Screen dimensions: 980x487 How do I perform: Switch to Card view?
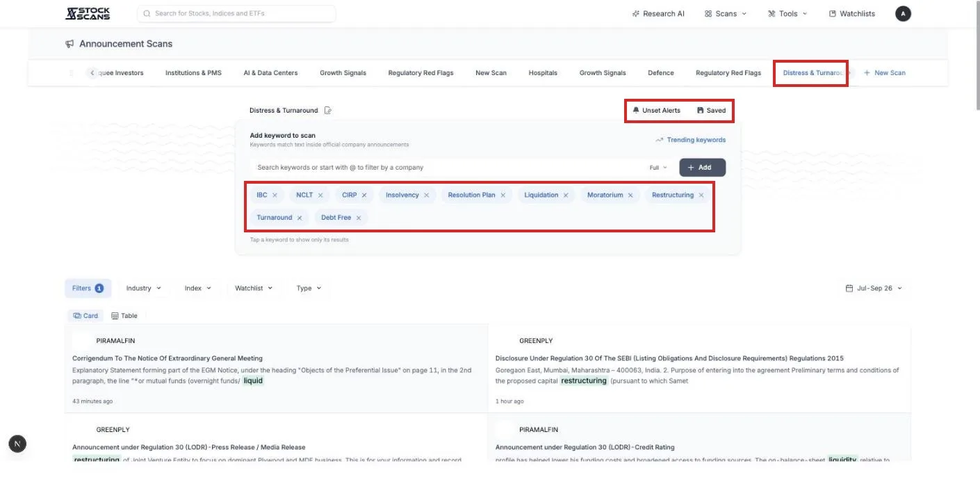click(86, 316)
